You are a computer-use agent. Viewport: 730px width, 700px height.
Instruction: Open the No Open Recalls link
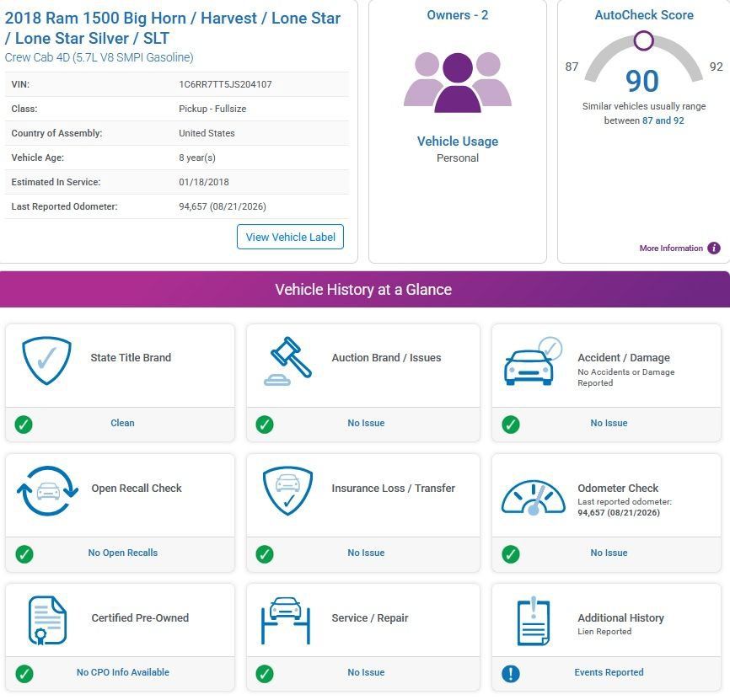(x=123, y=553)
